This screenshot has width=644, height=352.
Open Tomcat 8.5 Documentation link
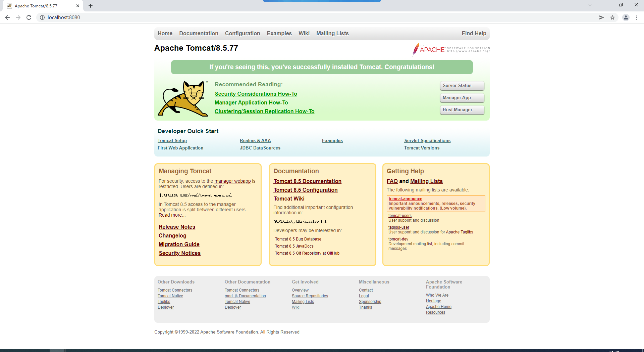[307, 181]
